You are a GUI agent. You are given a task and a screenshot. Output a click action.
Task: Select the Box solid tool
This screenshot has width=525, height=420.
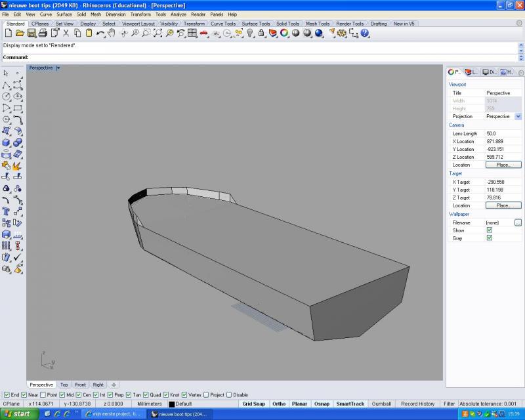point(6,142)
